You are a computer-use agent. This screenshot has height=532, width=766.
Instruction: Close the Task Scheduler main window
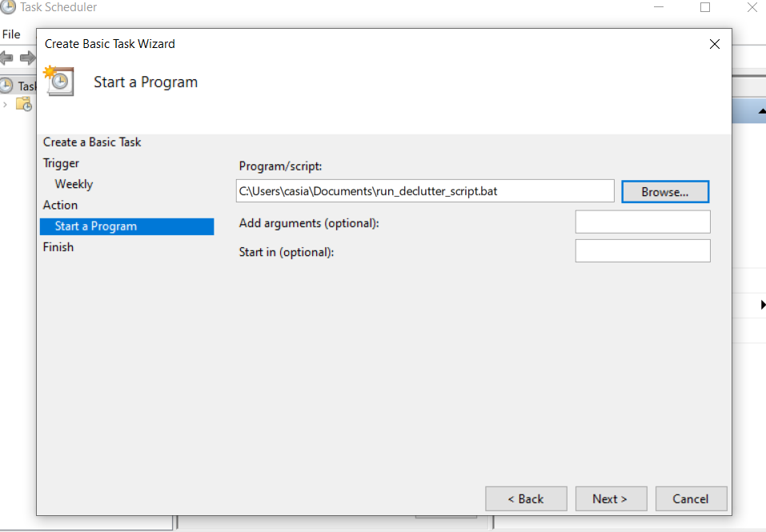(752, 7)
